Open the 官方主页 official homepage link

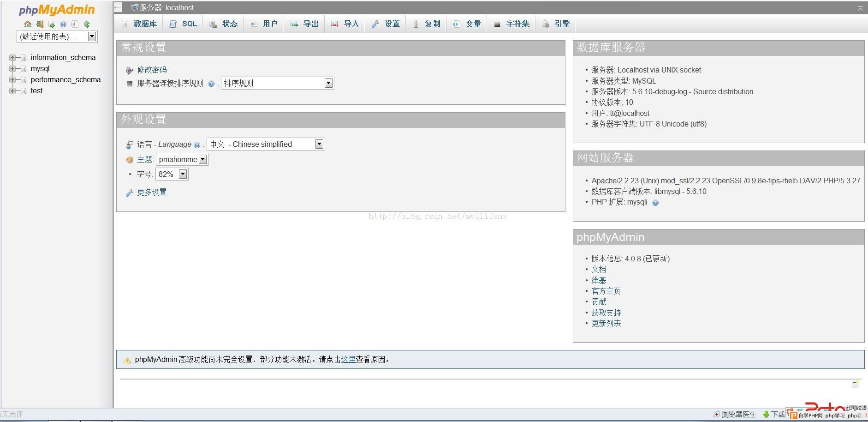click(x=606, y=291)
